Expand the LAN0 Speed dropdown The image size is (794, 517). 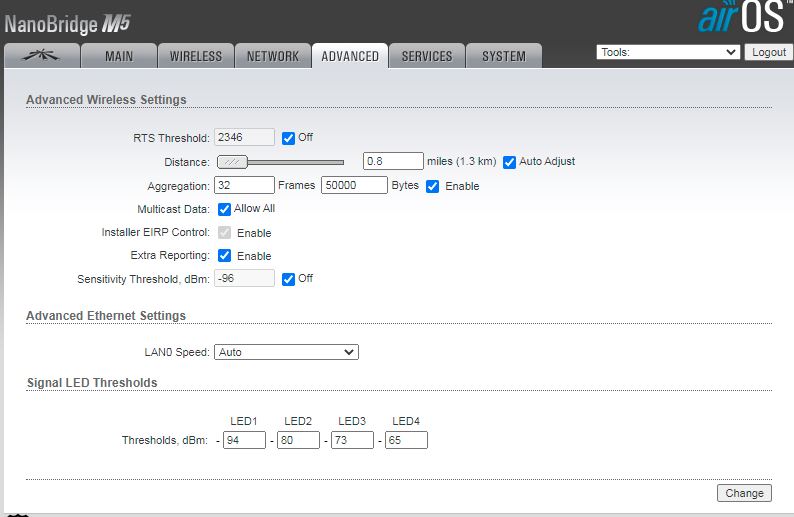tap(286, 352)
